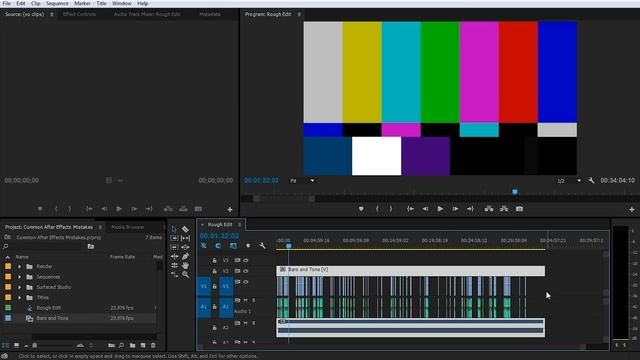This screenshot has width=640, height=360.
Task: Select the Track Select Forward tool
Action: tap(174, 238)
